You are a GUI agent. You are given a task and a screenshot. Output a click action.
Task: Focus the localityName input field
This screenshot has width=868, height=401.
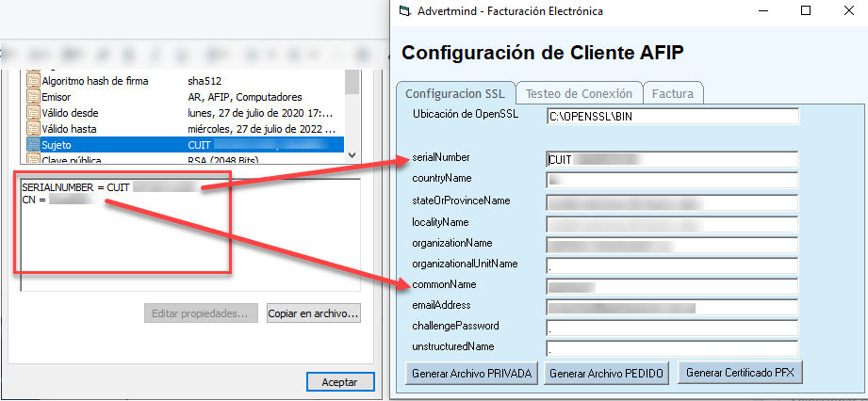click(673, 224)
